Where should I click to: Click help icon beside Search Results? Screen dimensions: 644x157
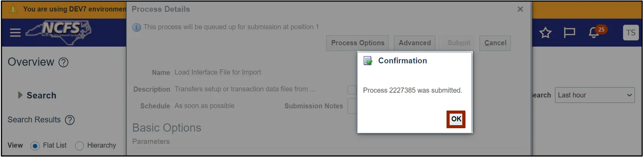tap(70, 120)
